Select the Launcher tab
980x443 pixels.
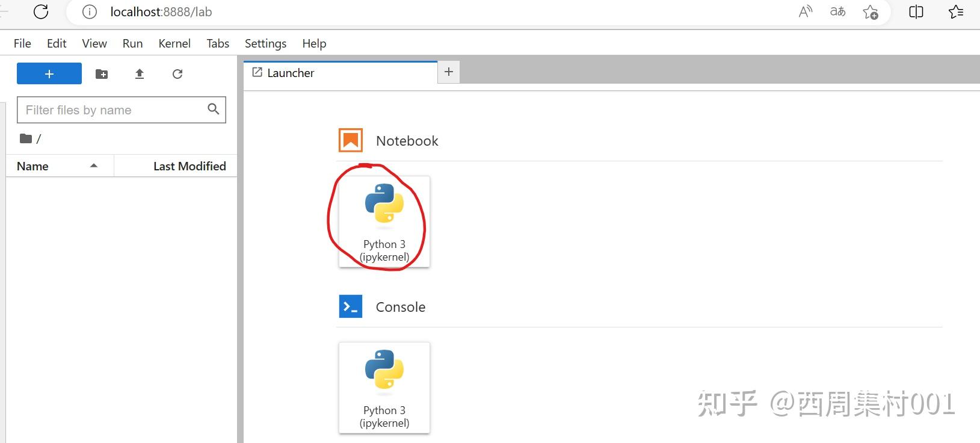tap(341, 73)
